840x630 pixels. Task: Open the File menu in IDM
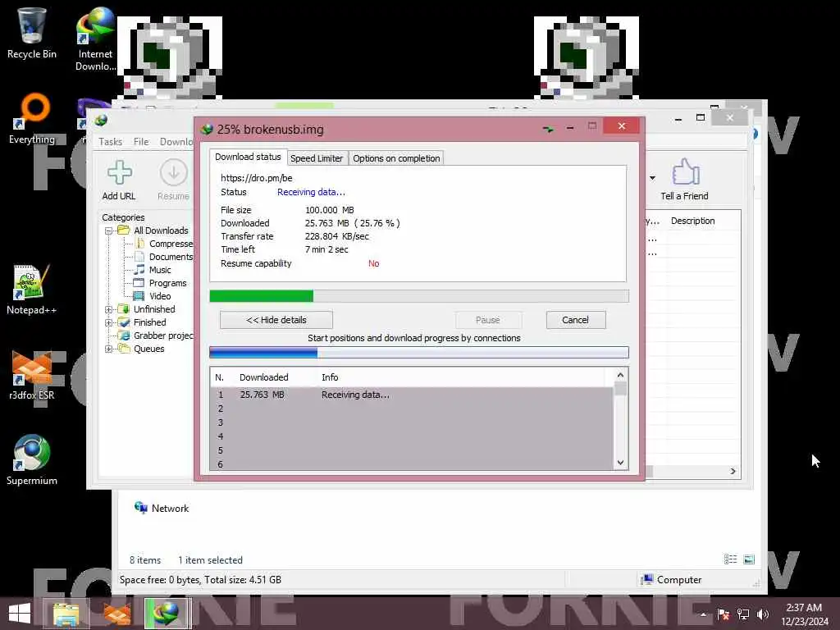(141, 141)
